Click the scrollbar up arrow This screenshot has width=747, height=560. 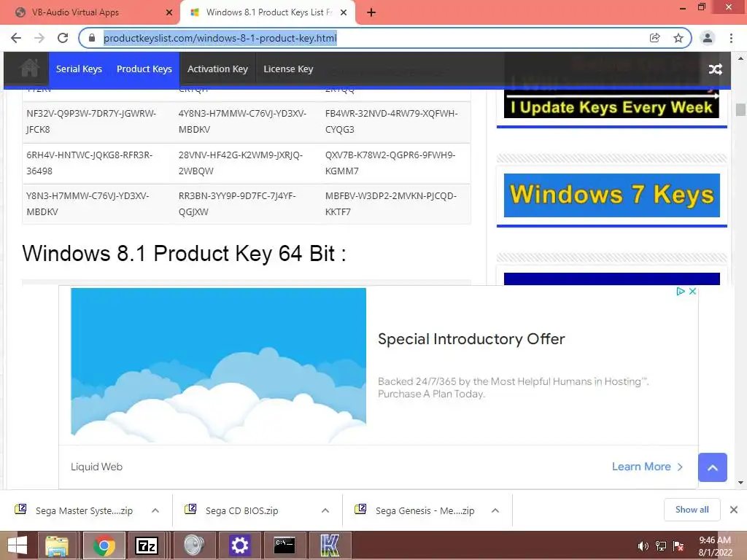pyautogui.click(x=740, y=58)
